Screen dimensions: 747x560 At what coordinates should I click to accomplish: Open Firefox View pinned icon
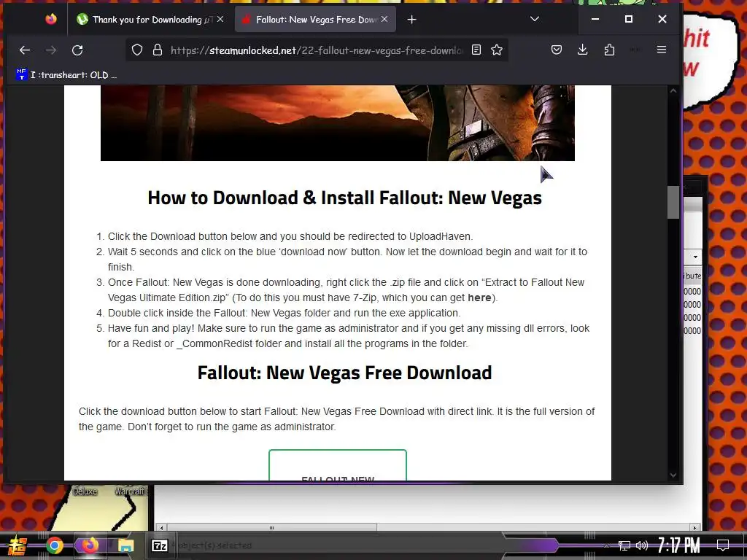(x=51, y=19)
